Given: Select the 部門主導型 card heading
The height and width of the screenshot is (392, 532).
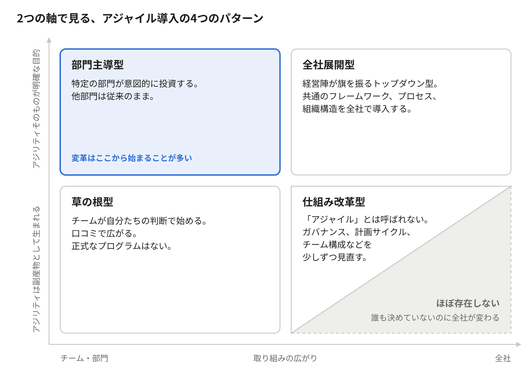Looking at the screenshot, I should point(98,65).
